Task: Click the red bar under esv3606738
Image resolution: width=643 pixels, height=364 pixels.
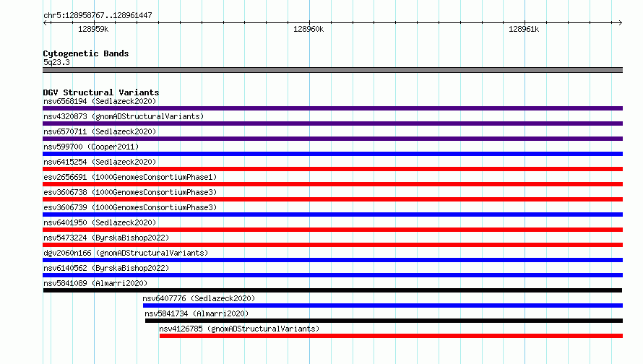Action: coord(332,199)
